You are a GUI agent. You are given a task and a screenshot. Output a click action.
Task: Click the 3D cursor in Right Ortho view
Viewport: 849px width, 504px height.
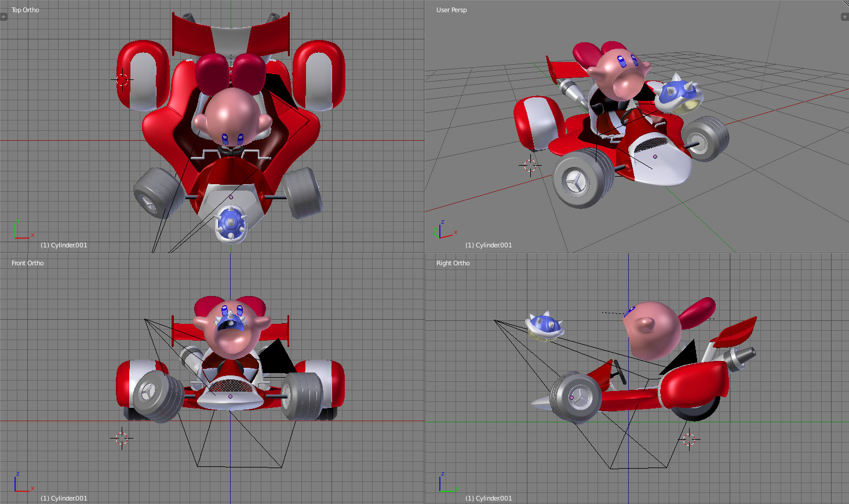tap(688, 440)
